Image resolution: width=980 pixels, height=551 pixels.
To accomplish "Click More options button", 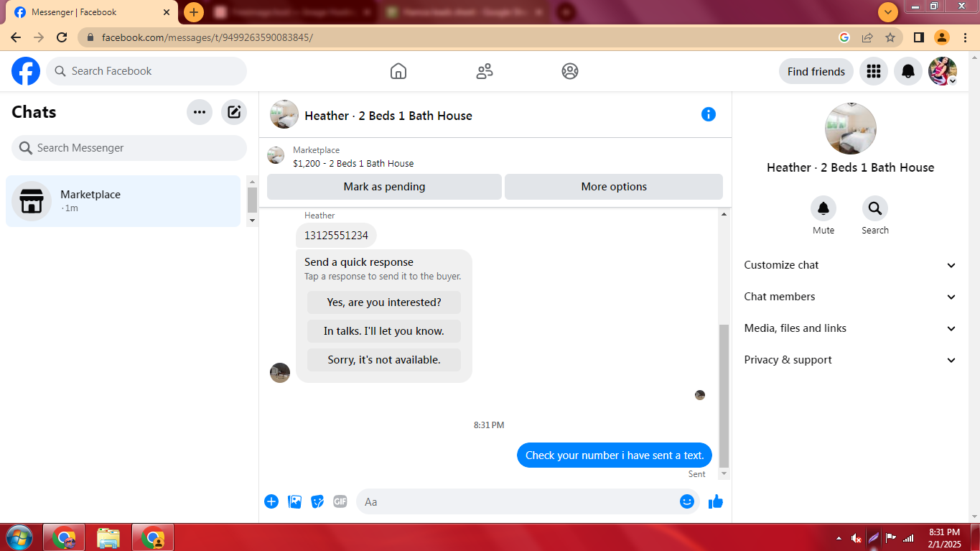I will pos(614,187).
